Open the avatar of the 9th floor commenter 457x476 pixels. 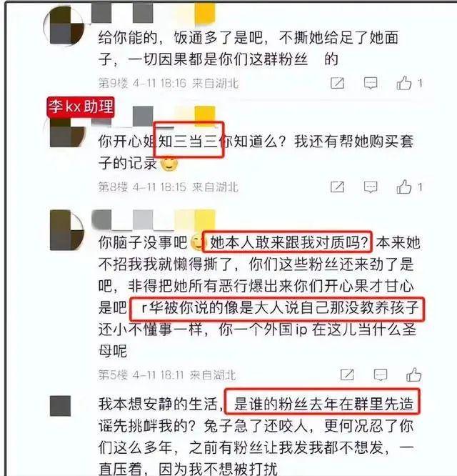(x=64, y=26)
